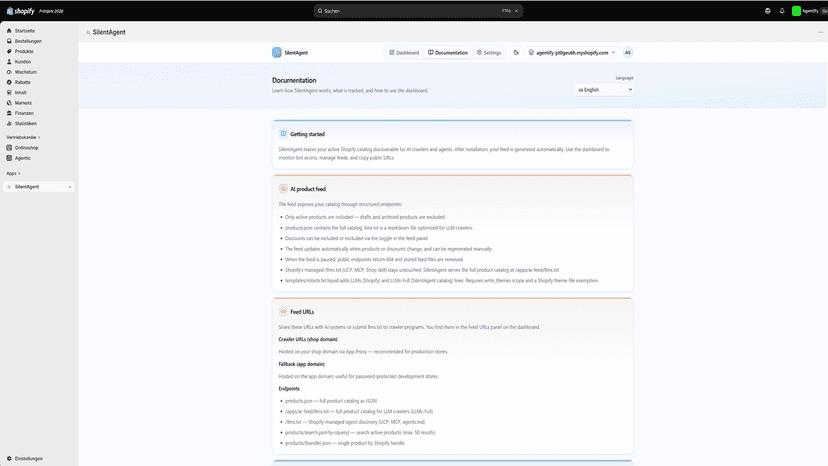Open the agentify myshopify.com store selector

[572, 52]
